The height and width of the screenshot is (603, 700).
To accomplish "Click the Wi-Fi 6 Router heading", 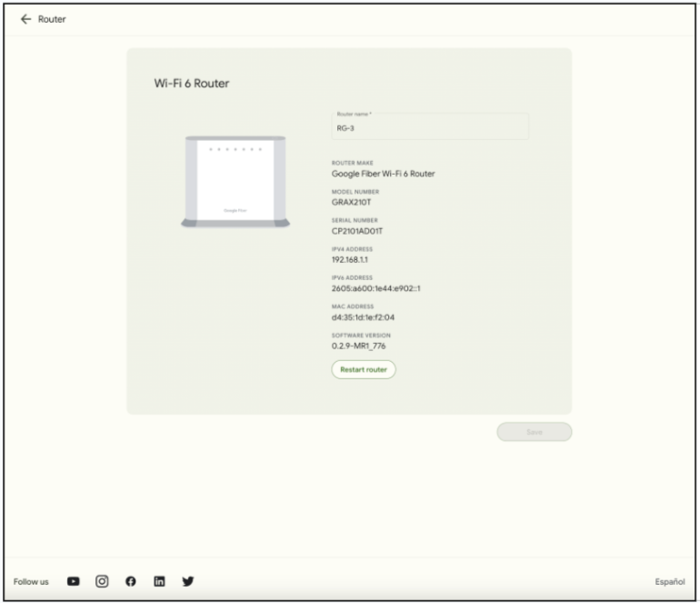I will coord(192,84).
